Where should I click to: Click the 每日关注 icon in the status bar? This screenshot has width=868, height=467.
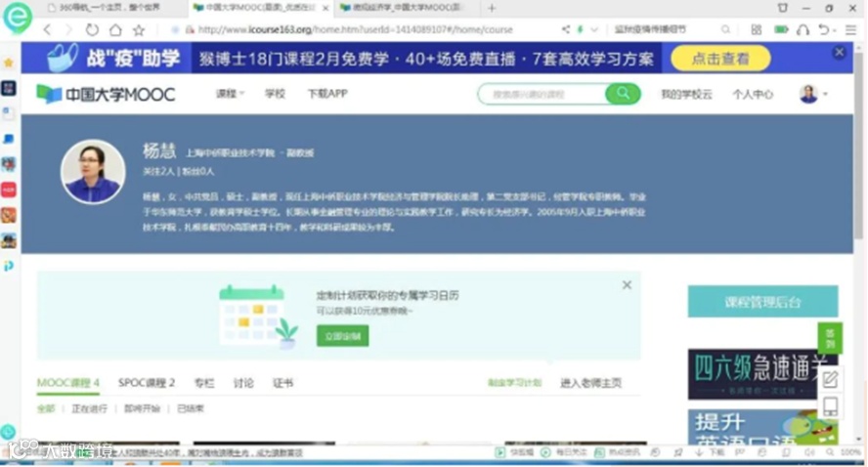[545, 452]
